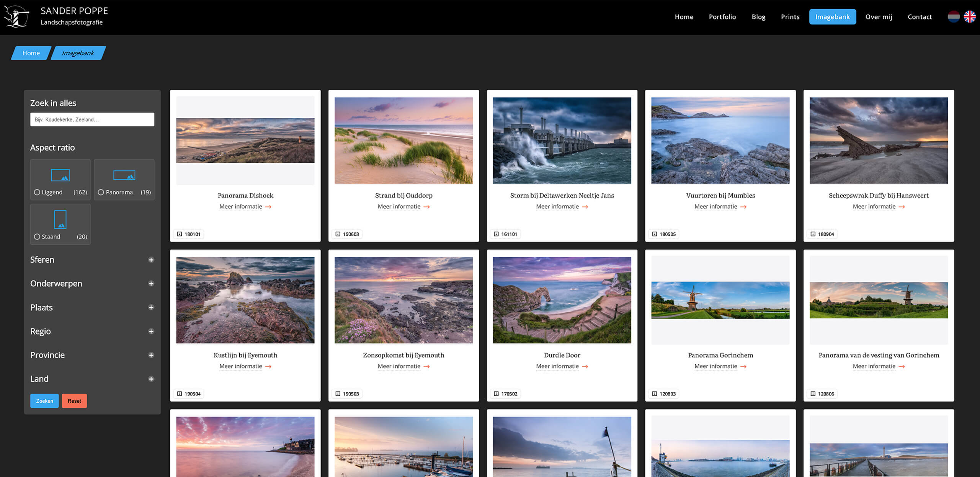The height and width of the screenshot is (477, 980).
Task: Click the info icon on image ID 190503
Action: point(337,394)
